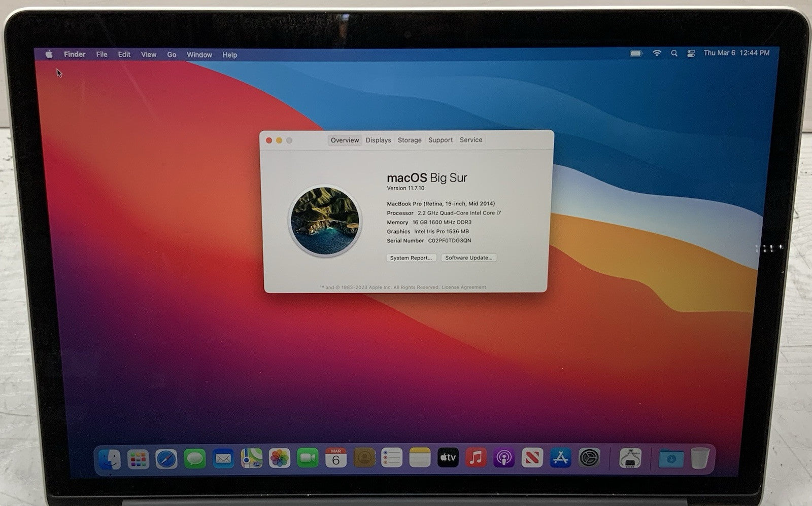Open the Wi-Fi menu
812x506 pixels.
pos(657,53)
